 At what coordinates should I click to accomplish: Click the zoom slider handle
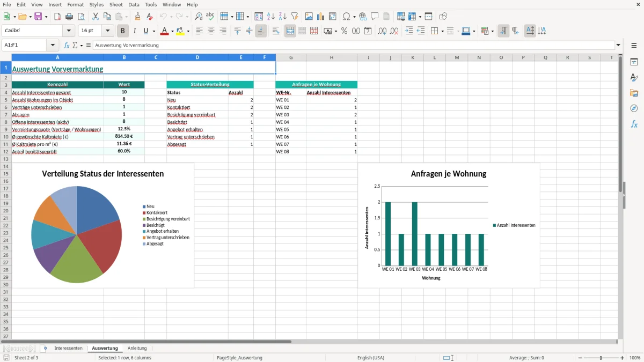tap(601, 358)
